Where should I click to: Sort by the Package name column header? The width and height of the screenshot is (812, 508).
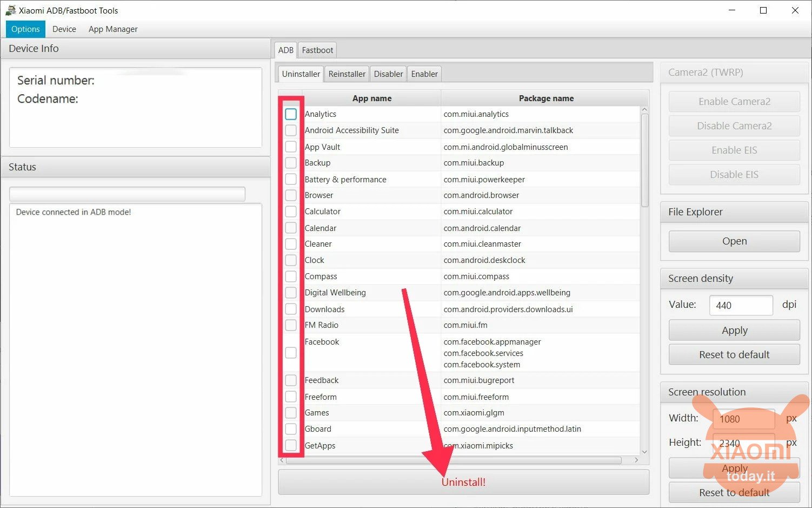point(546,98)
